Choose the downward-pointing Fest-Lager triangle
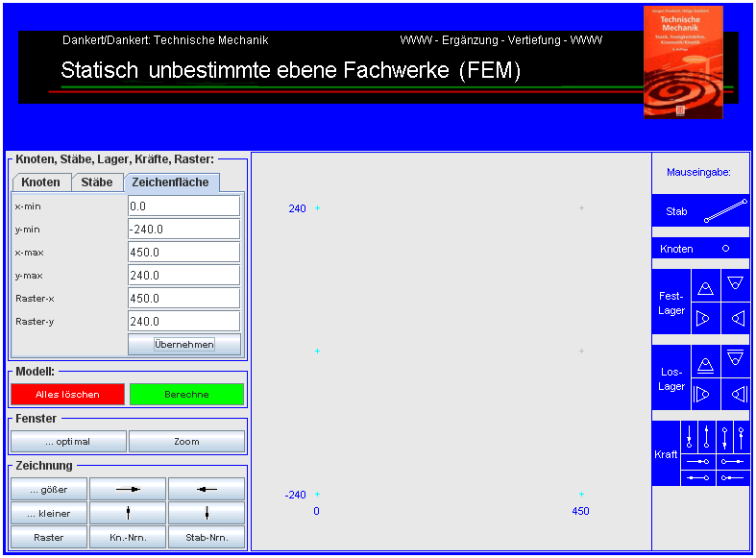The width and height of the screenshot is (756, 558). pos(735,283)
